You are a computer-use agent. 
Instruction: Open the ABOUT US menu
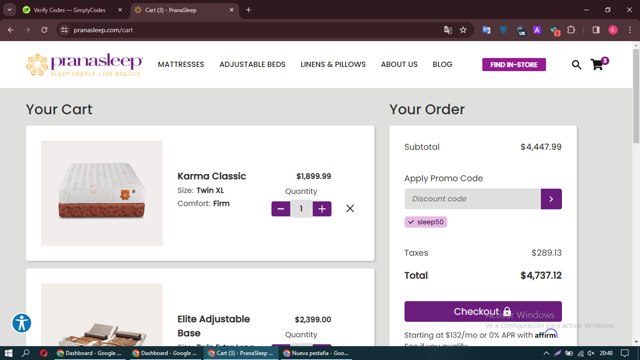[399, 64]
